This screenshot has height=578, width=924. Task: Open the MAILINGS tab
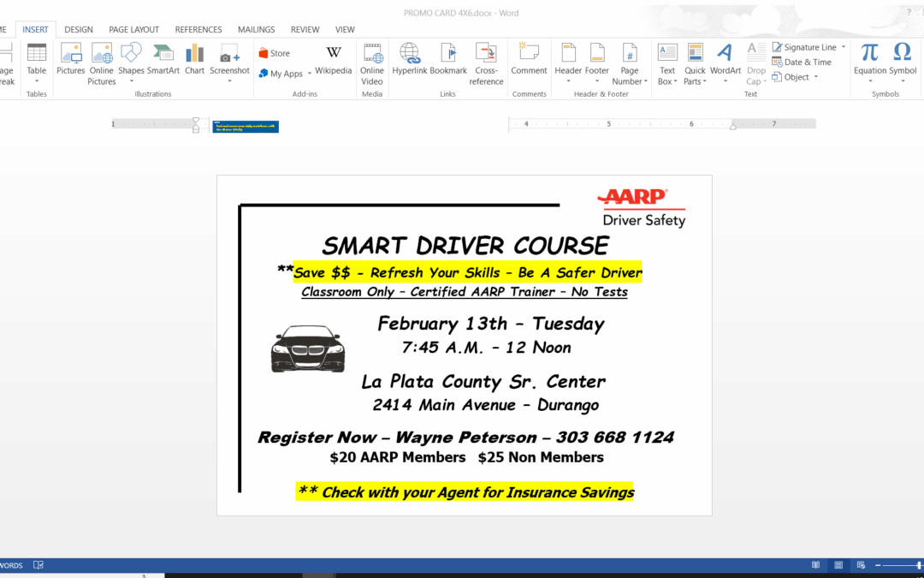point(257,29)
